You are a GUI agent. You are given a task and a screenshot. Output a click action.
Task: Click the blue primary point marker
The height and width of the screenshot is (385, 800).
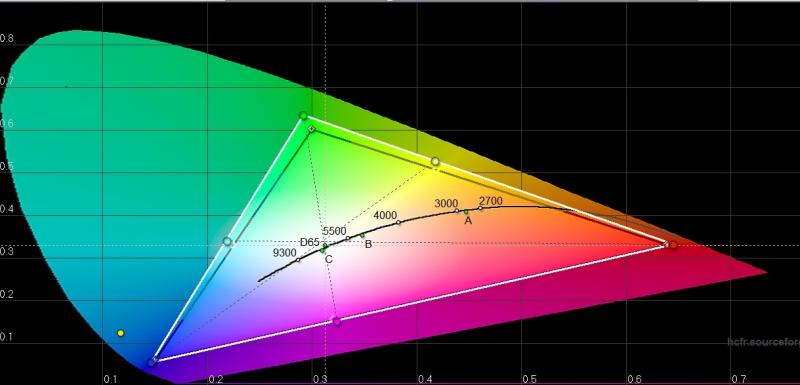coord(152,363)
